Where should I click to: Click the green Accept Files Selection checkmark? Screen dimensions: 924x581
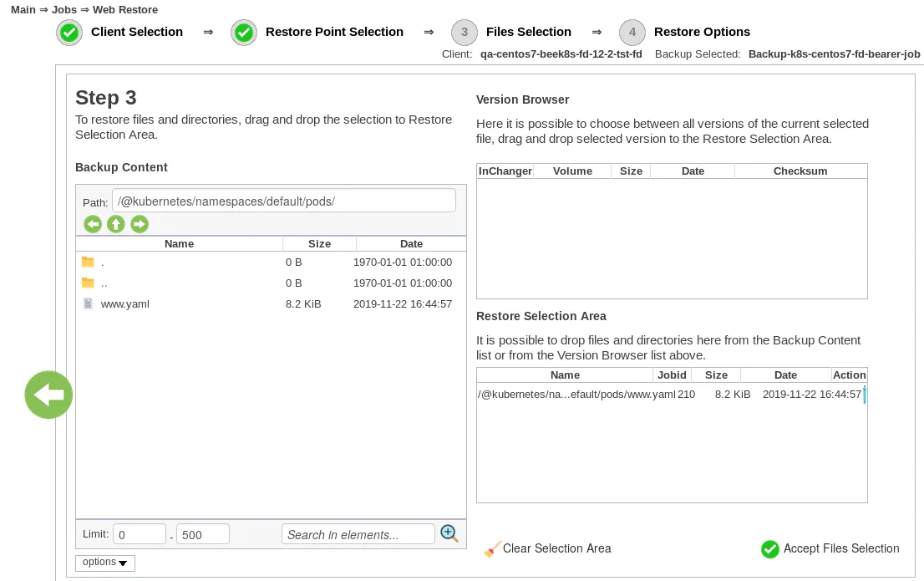[769, 549]
